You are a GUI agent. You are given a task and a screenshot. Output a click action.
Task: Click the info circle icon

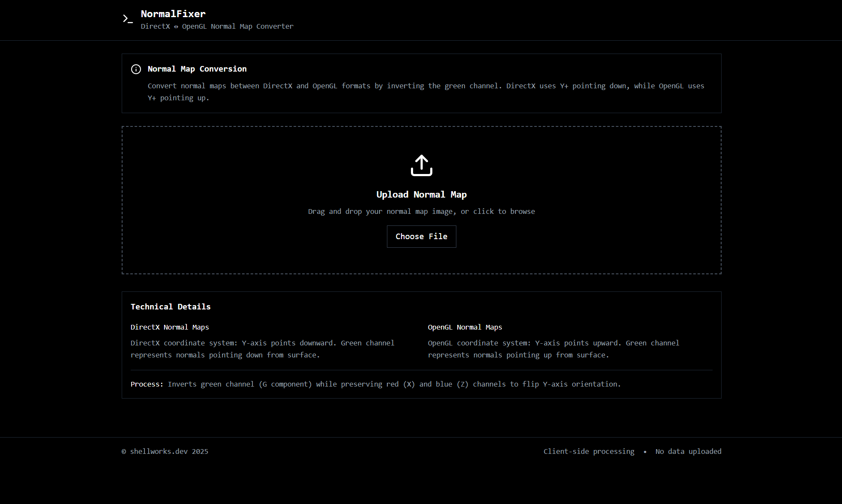click(136, 69)
